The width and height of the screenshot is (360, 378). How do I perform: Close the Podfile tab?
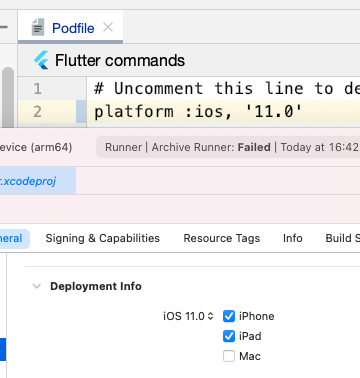click(x=108, y=27)
